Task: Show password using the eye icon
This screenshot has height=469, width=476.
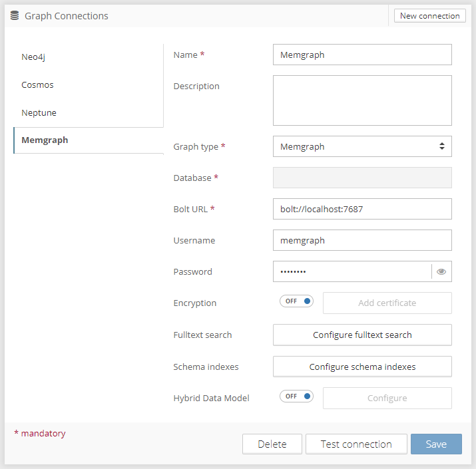Action: coord(441,271)
